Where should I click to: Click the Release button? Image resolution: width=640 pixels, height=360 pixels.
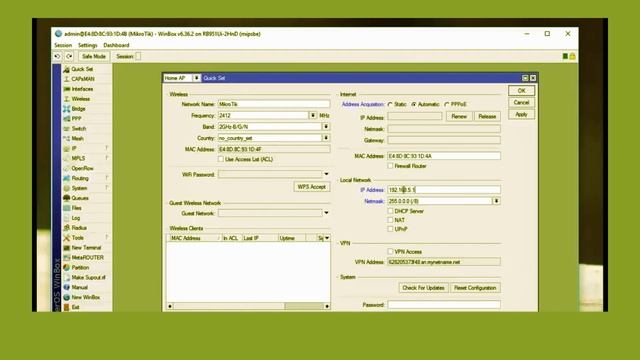487,116
